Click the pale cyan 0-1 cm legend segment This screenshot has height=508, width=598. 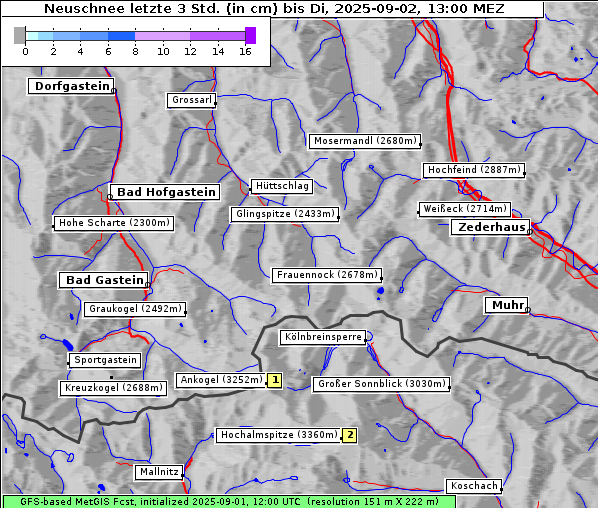[32, 36]
